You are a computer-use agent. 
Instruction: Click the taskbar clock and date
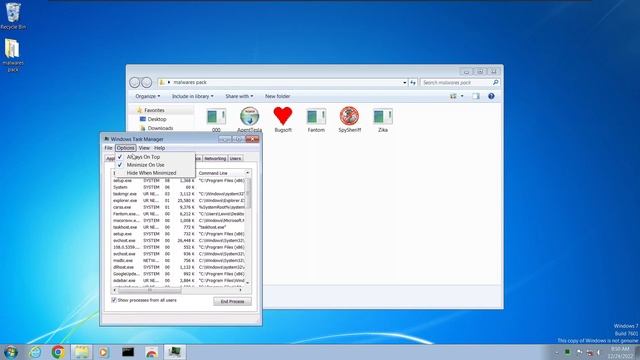[620, 353]
